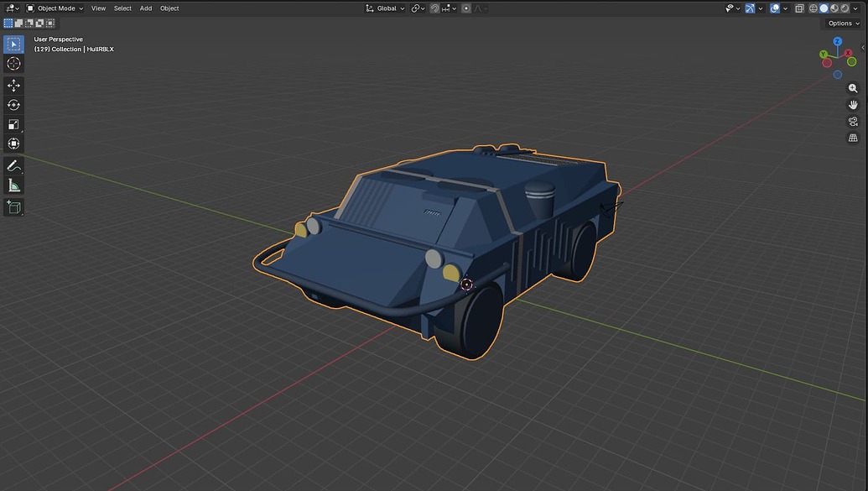Expand the sidebar with the edge arrow
Image resolution: width=868 pixels, height=491 pixels.
(864, 48)
